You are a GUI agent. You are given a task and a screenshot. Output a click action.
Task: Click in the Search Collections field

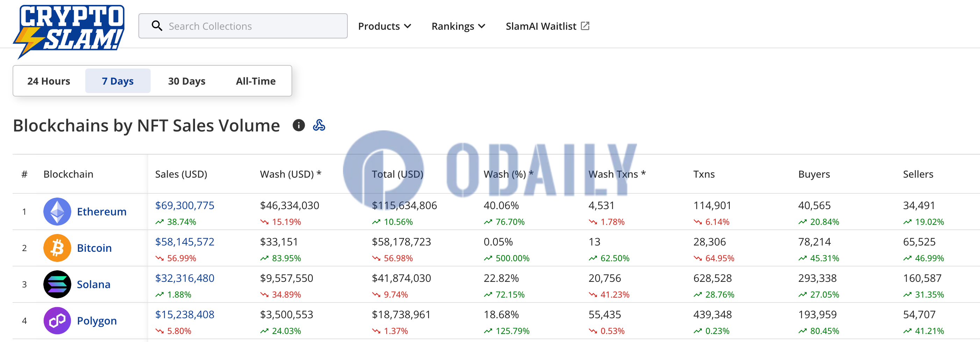point(243,26)
